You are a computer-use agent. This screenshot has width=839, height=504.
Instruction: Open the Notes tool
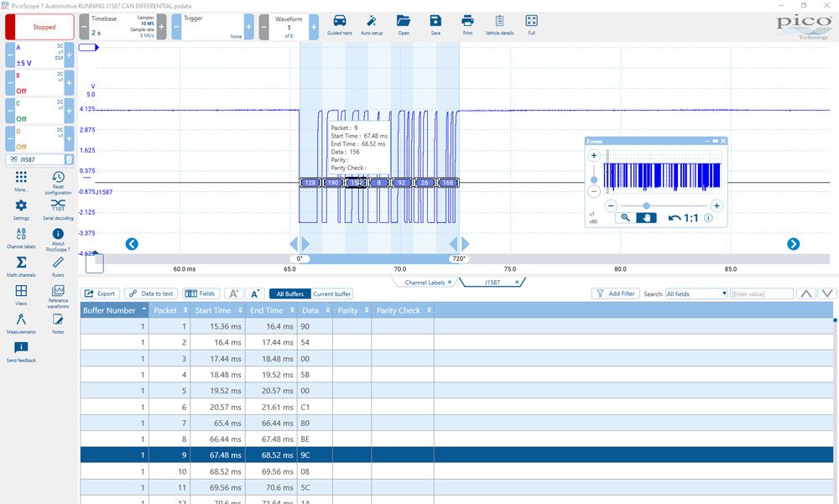[x=58, y=323]
